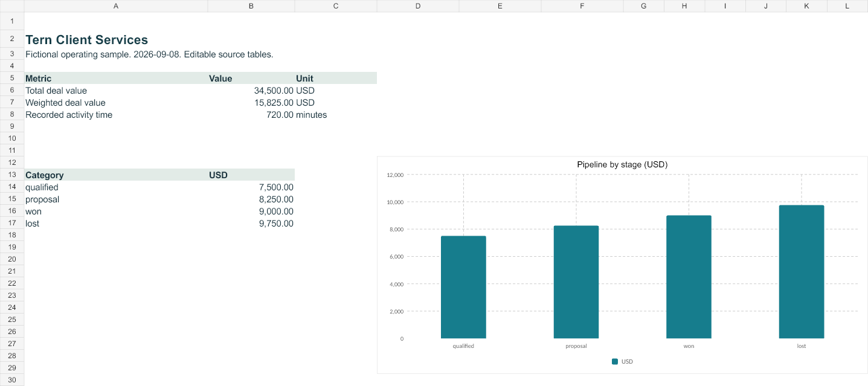
Task: Select column D header
Action: [x=418, y=6]
